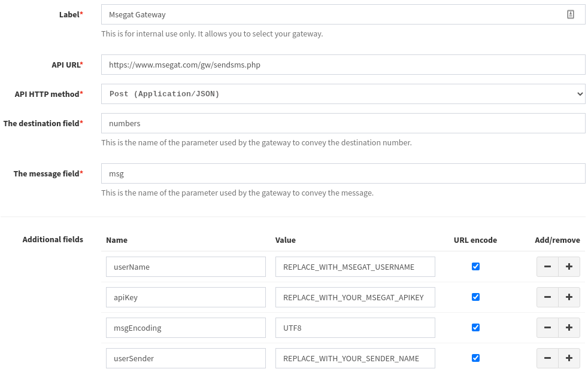Click 'The destination field' label
588x372 pixels.
coord(43,123)
